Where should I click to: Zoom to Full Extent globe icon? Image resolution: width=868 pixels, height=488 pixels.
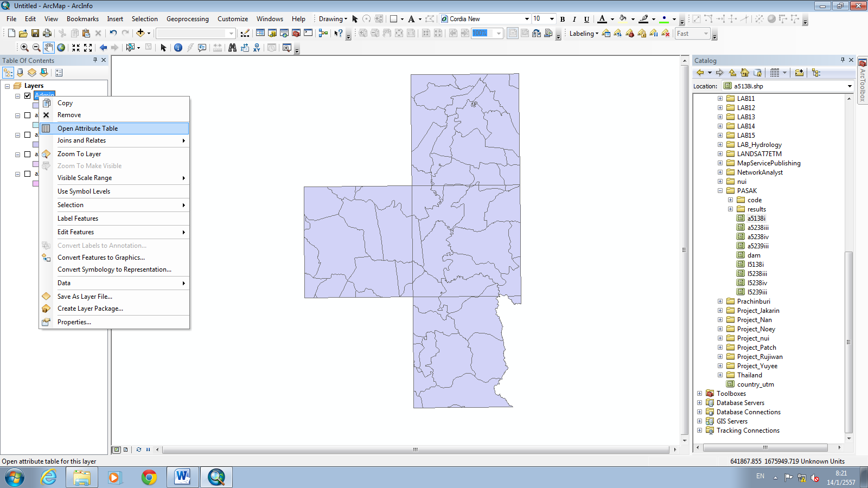(61, 48)
